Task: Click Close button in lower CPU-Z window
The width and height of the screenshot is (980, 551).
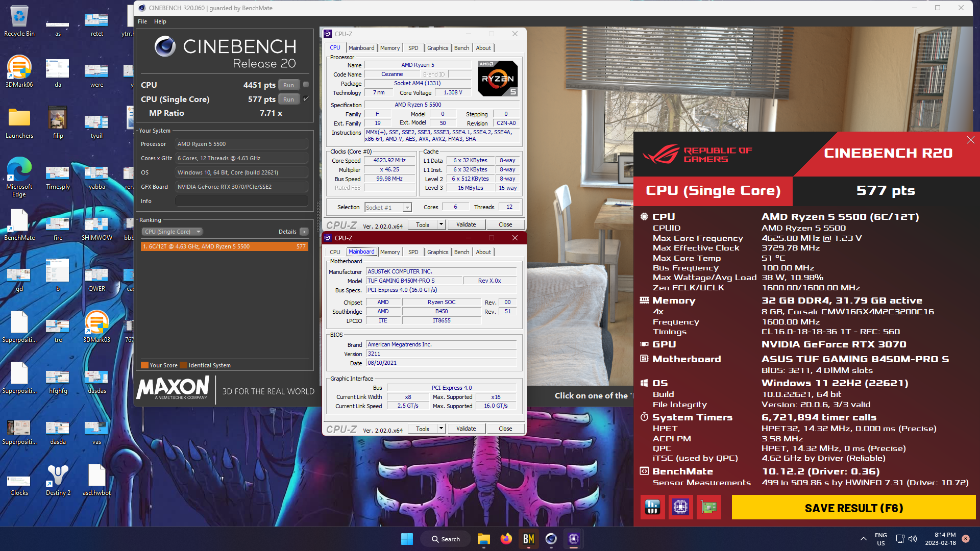Action: [505, 429]
